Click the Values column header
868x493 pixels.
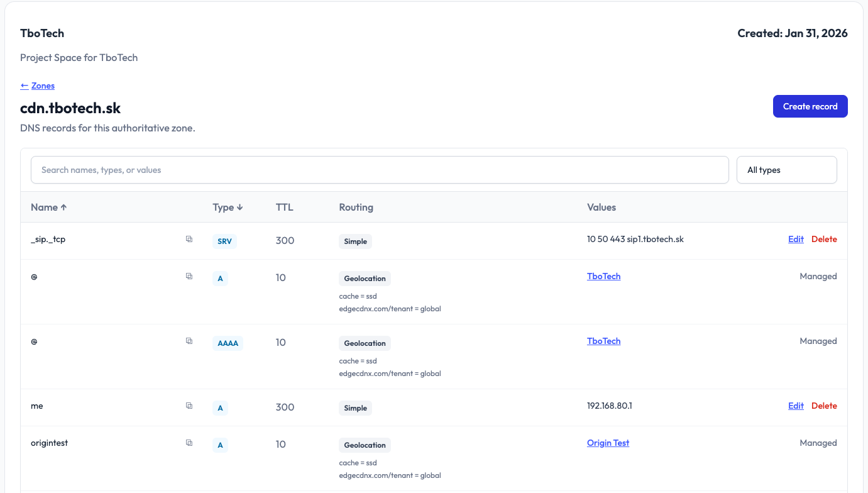602,207
